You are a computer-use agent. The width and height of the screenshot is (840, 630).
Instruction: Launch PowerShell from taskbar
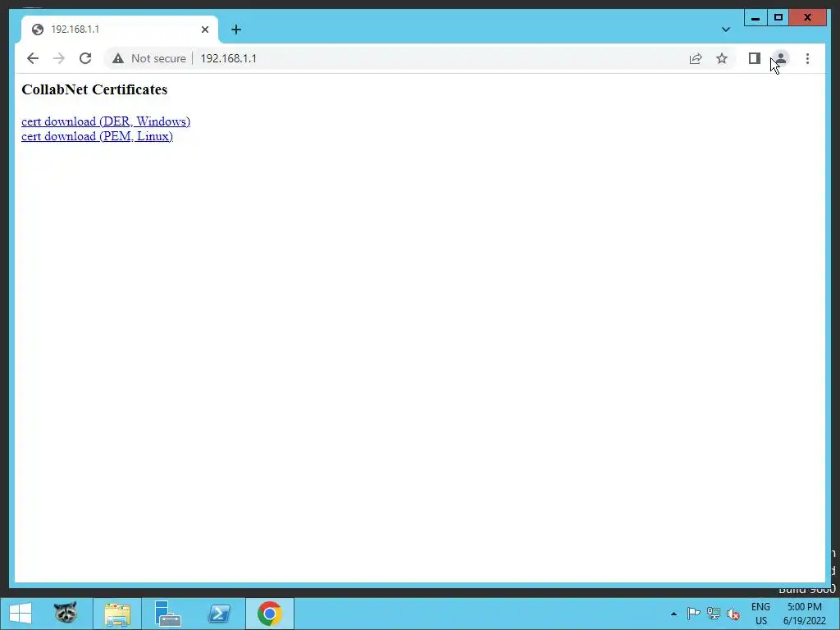pyautogui.click(x=219, y=614)
